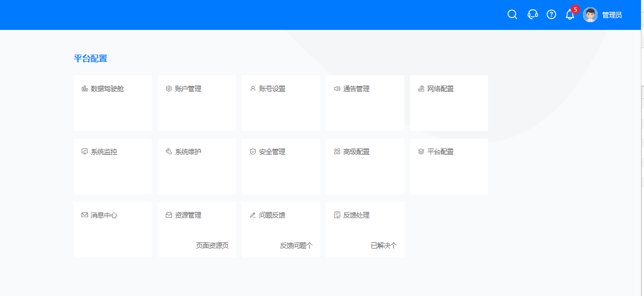Image resolution: width=644 pixels, height=296 pixels.
Task: Click the 高级配置 grid icon
Action: (x=337, y=152)
